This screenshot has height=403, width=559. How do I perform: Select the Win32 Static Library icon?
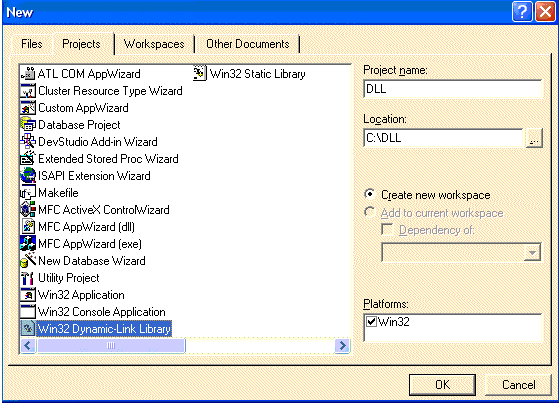point(200,73)
